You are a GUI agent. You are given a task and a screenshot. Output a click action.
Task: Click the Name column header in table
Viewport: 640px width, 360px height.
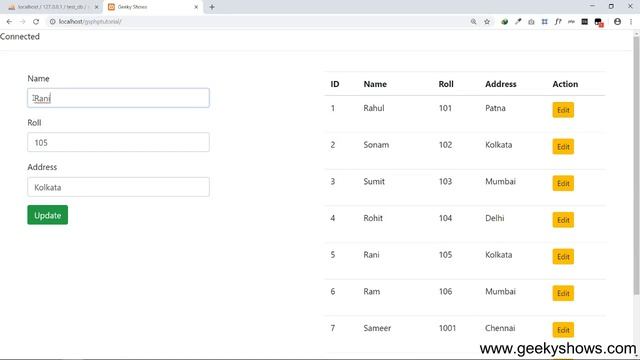click(x=375, y=84)
